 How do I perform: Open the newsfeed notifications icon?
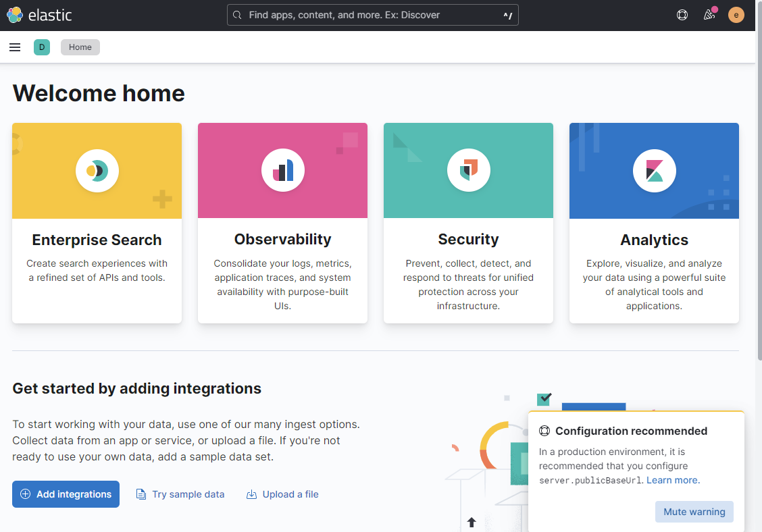click(x=709, y=15)
